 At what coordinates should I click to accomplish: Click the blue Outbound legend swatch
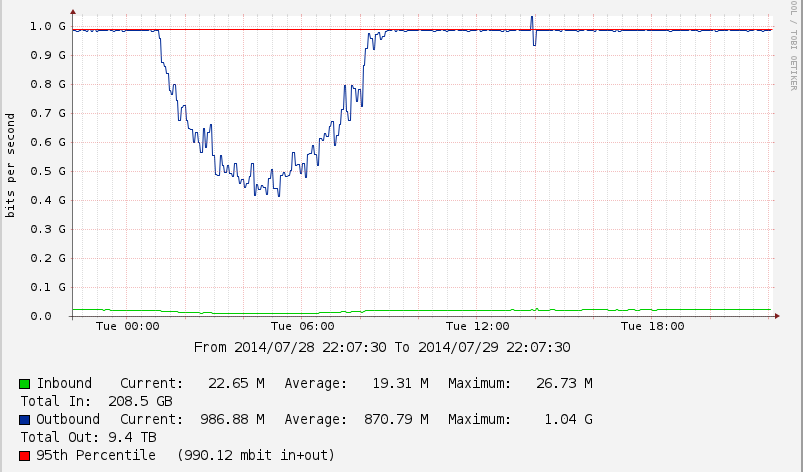coord(25,420)
